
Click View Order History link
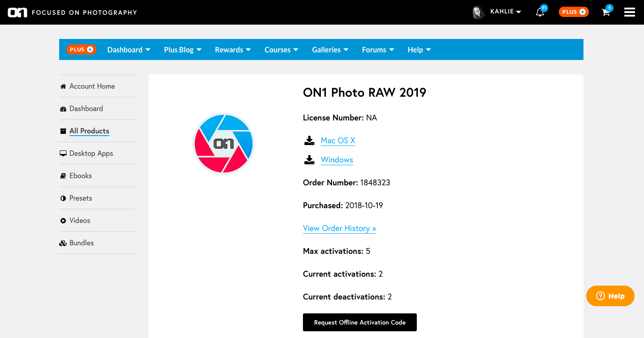(339, 228)
